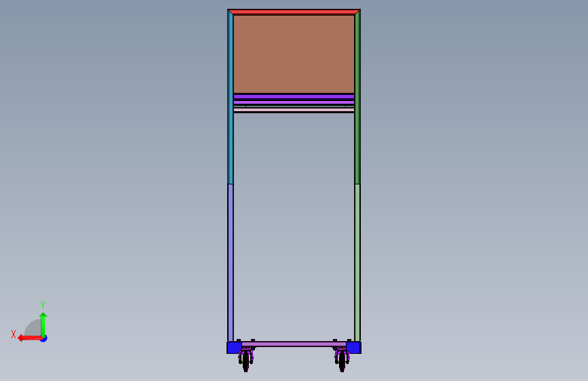Select the brown panel in the frame
This screenshot has width=588, height=381.
[x=294, y=54]
